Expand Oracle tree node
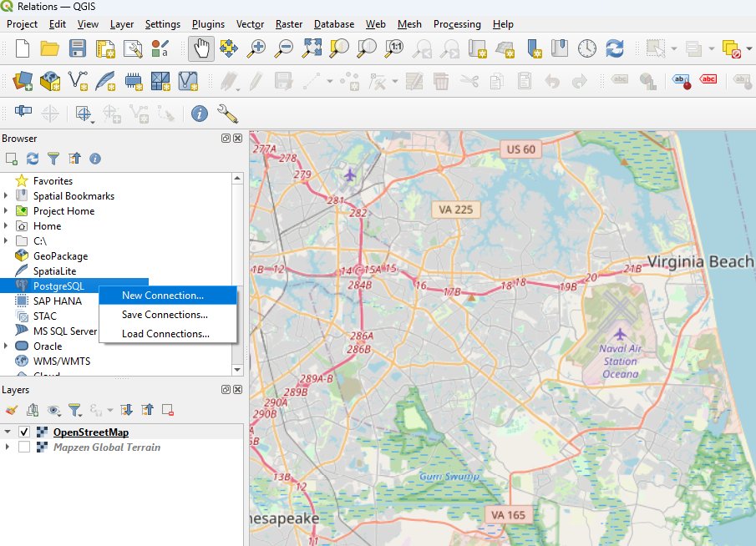This screenshot has height=546, width=756. tap(6, 346)
